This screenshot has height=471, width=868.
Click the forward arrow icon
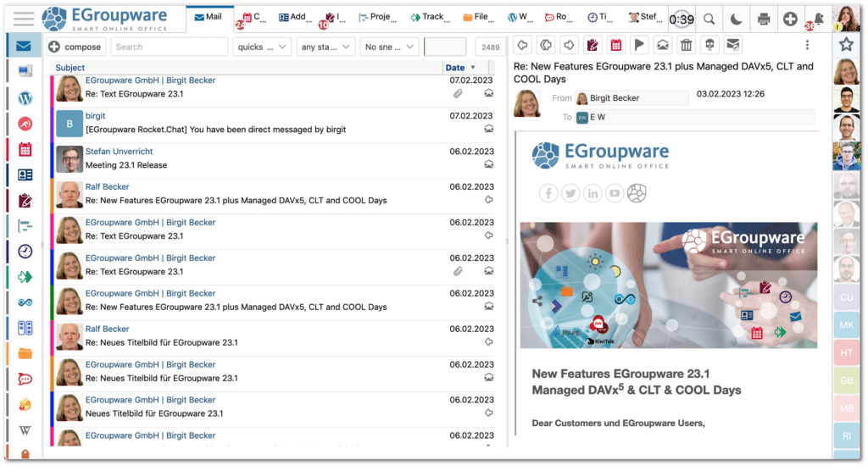569,46
